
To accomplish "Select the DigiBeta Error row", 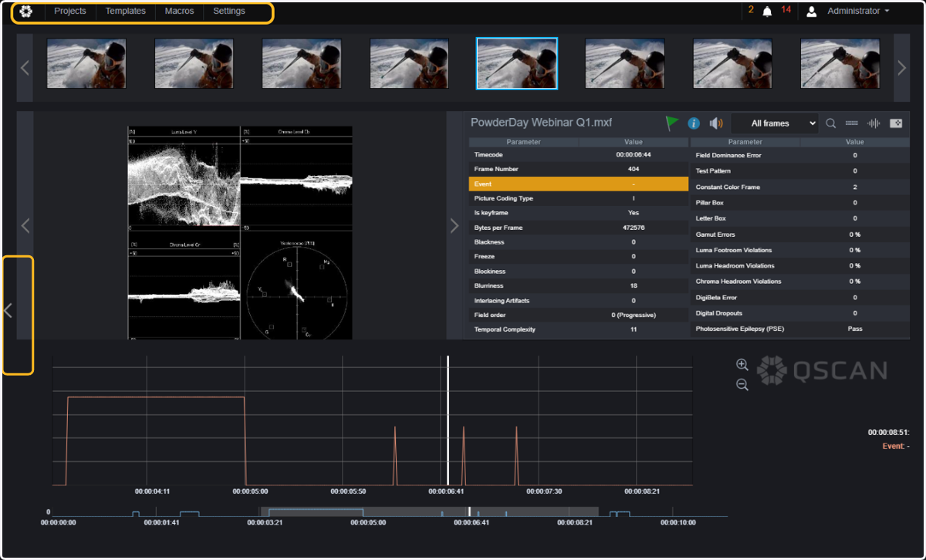I will [799, 298].
